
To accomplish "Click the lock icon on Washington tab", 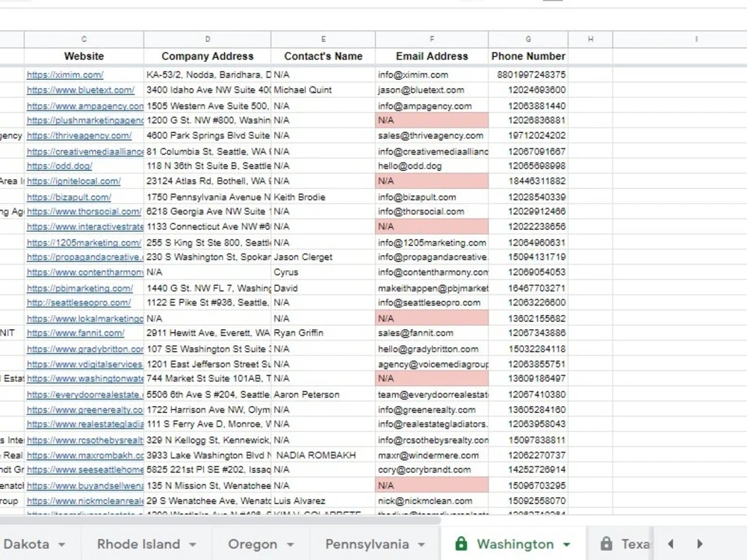I will [x=461, y=544].
